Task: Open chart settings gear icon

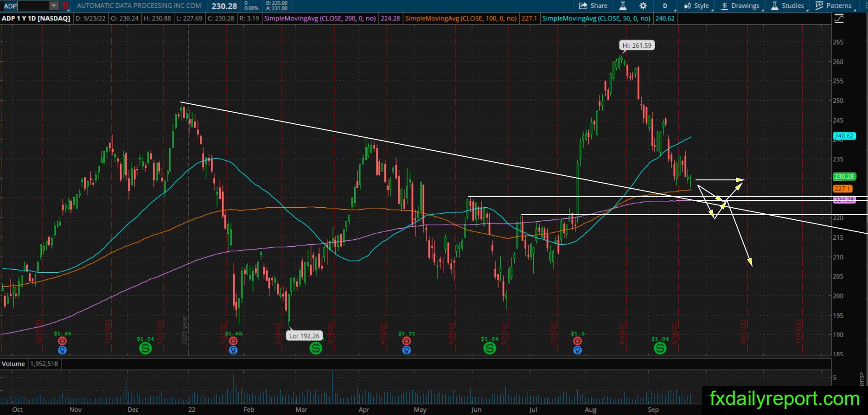Action: coord(643,6)
